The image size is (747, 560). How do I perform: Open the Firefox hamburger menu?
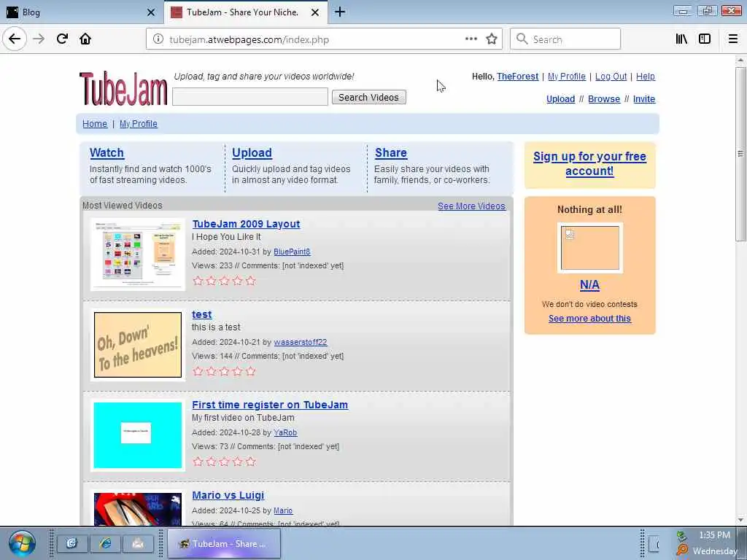[x=733, y=39]
